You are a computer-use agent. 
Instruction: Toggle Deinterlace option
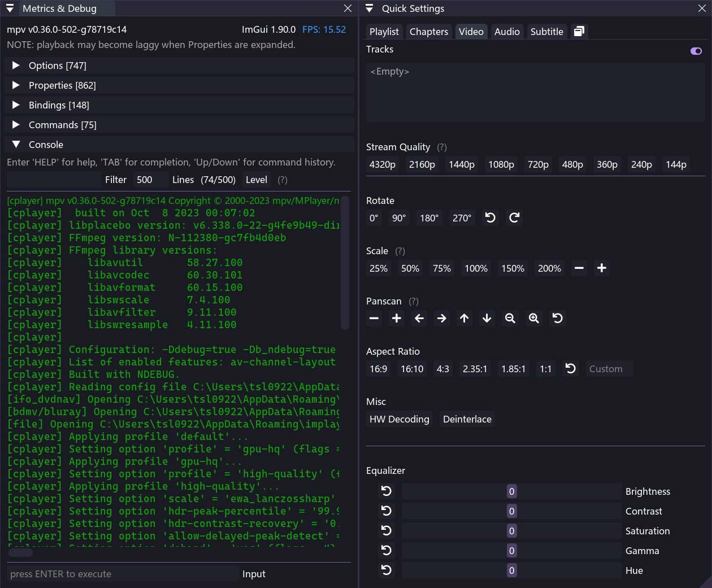(x=467, y=419)
